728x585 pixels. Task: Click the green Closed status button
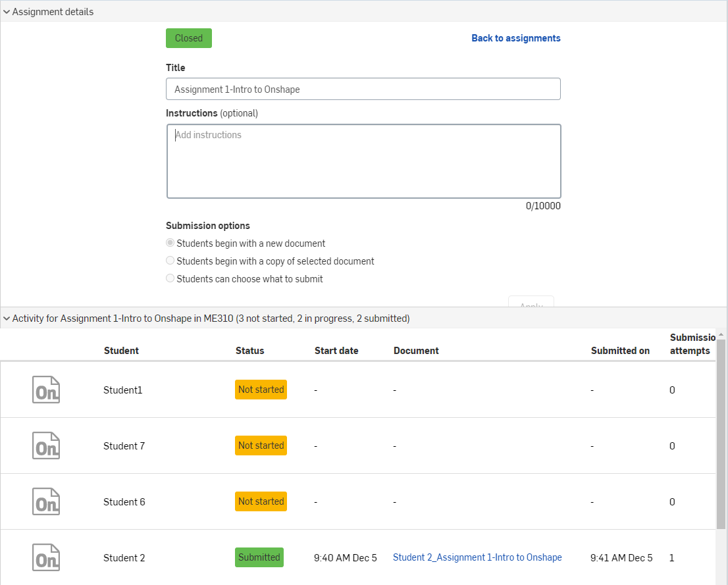[x=188, y=38]
